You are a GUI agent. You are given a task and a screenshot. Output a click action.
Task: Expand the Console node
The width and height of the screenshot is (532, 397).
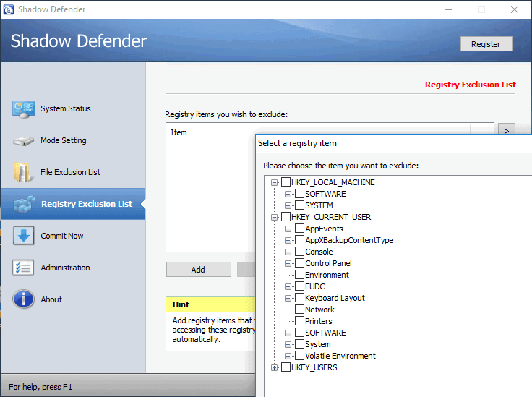[x=288, y=252]
